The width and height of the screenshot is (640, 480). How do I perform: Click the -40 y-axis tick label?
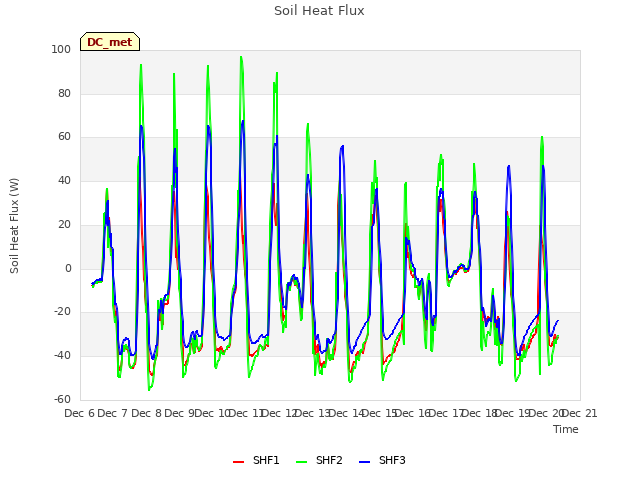coord(62,356)
